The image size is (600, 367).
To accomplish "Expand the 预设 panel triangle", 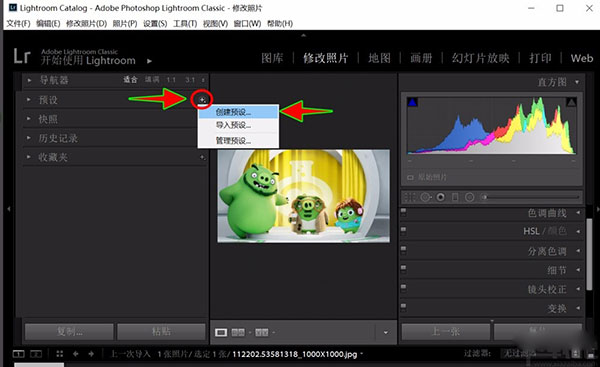I will [28, 99].
